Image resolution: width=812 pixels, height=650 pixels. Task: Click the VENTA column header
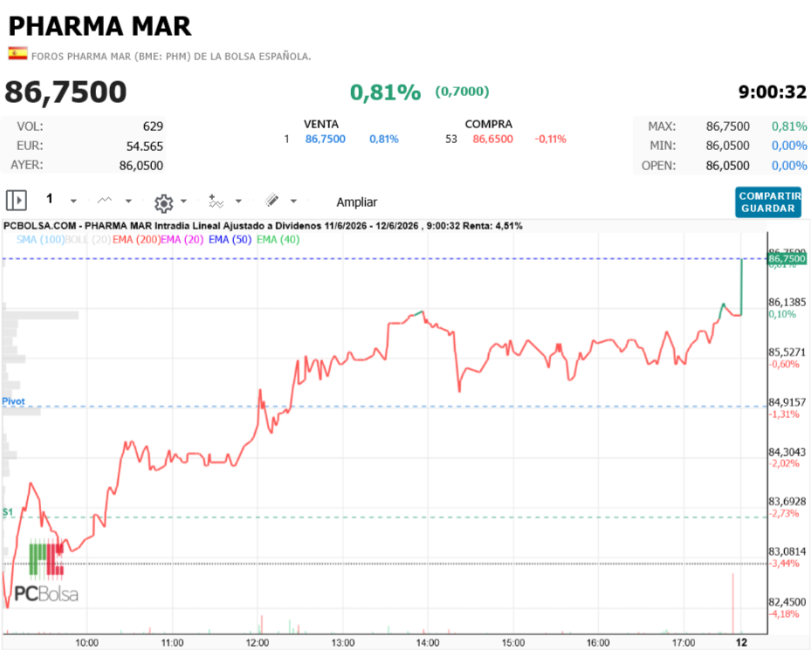coord(321,124)
